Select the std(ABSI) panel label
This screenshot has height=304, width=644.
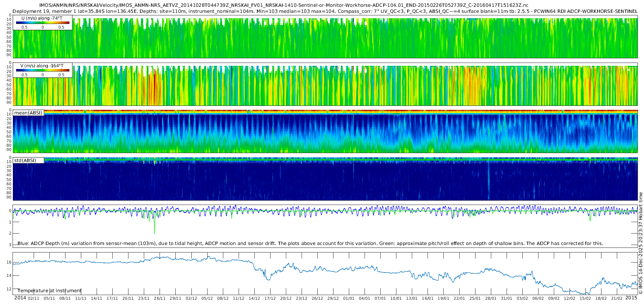(25, 161)
